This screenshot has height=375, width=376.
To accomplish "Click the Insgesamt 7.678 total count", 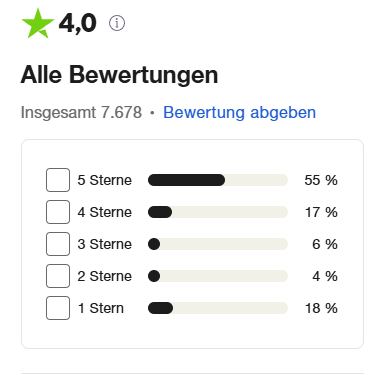I will (x=81, y=112).
